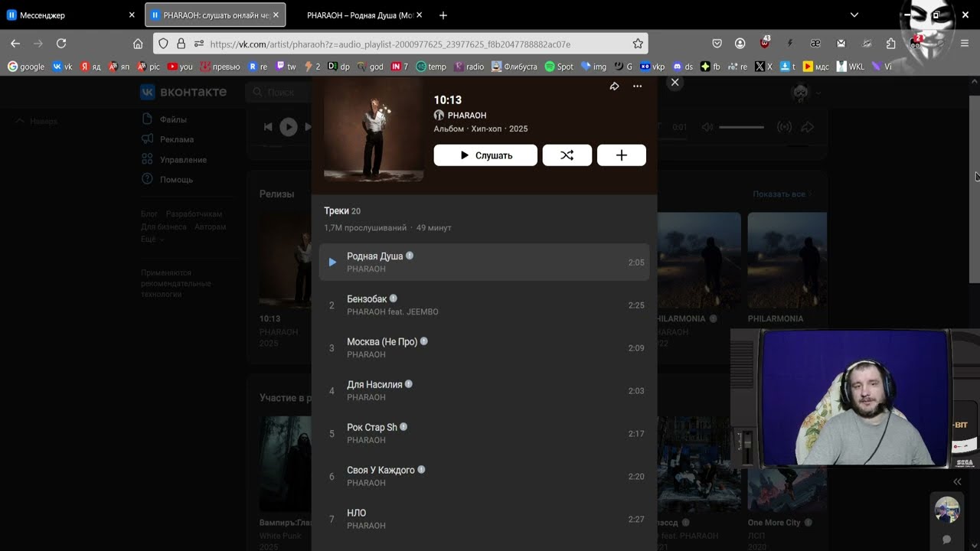Open the browser hamburger menu
This screenshot has width=980, height=551.
click(965, 44)
